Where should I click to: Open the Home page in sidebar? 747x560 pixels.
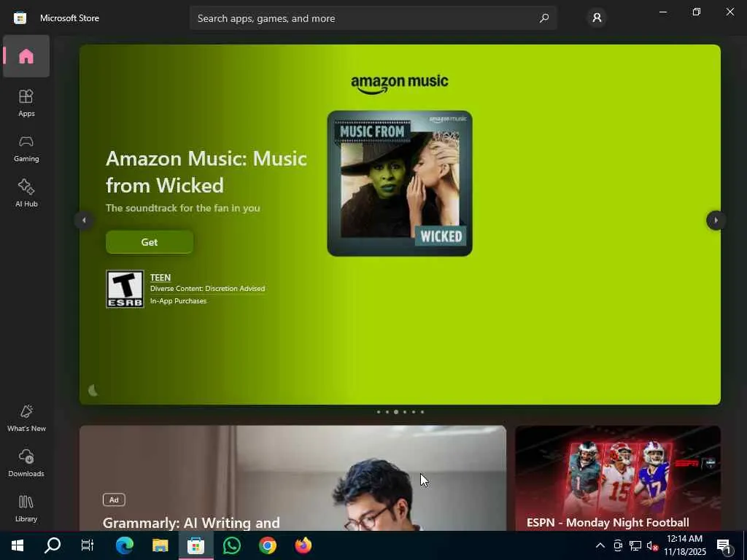[26, 56]
